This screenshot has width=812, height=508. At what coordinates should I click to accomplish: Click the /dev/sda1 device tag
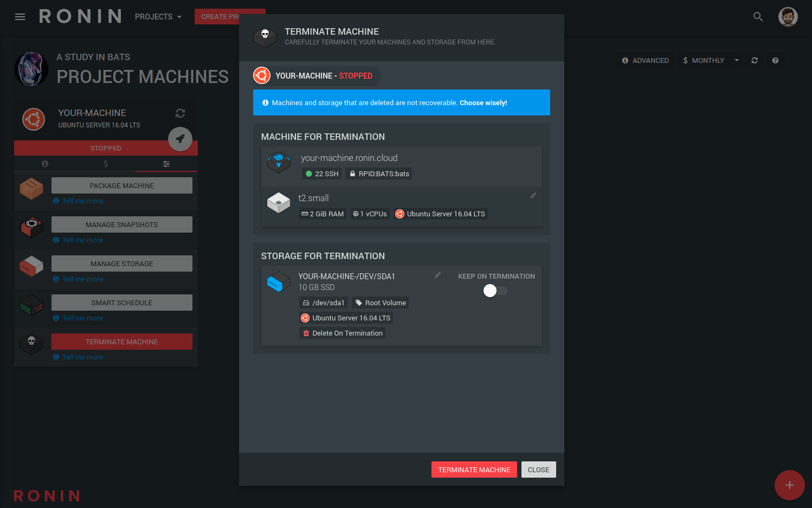(x=324, y=303)
